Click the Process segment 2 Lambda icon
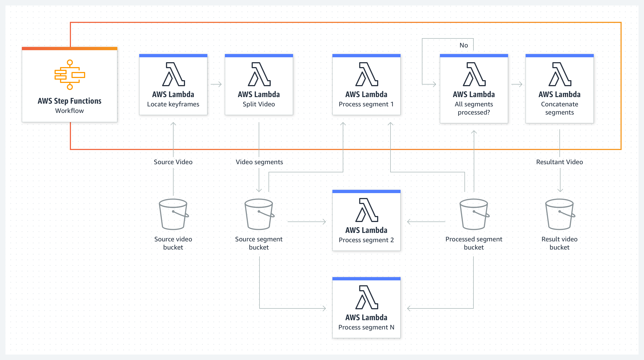Image resolution: width=644 pixels, height=360 pixels. [367, 210]
